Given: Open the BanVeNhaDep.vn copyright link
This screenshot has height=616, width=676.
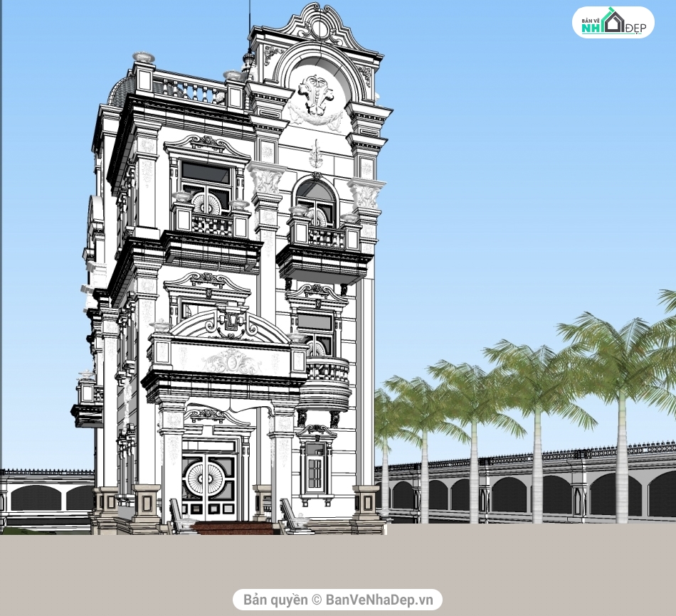Looking at the screenshot, I should click(337, 600).
